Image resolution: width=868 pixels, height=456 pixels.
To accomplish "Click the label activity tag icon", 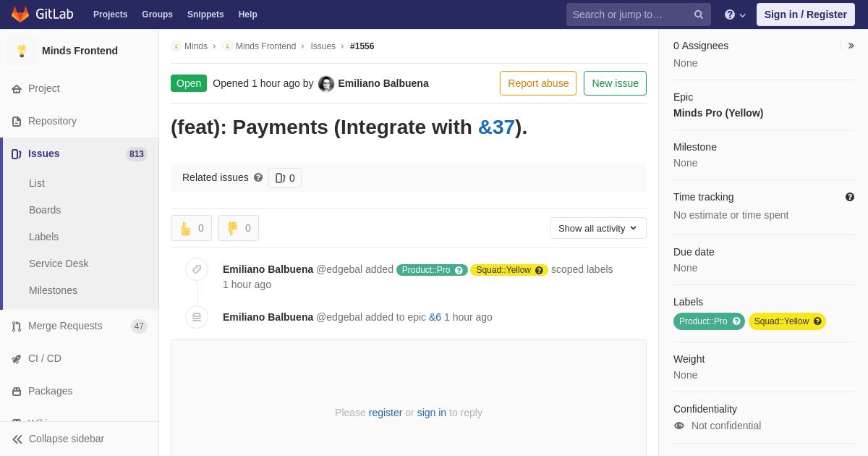I will pyautogui.click(x=197, y=269).
